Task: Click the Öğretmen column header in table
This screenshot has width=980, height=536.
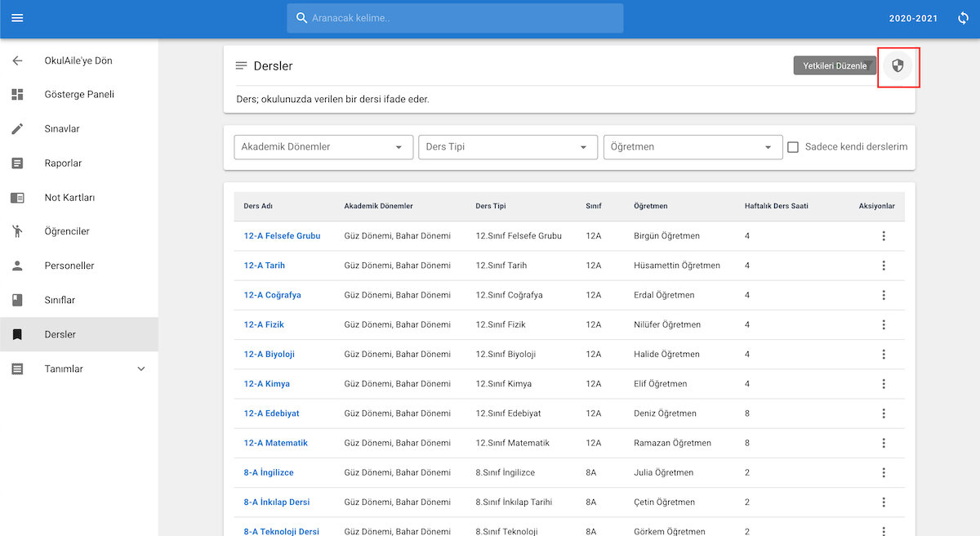Action: tap(651, 206)
